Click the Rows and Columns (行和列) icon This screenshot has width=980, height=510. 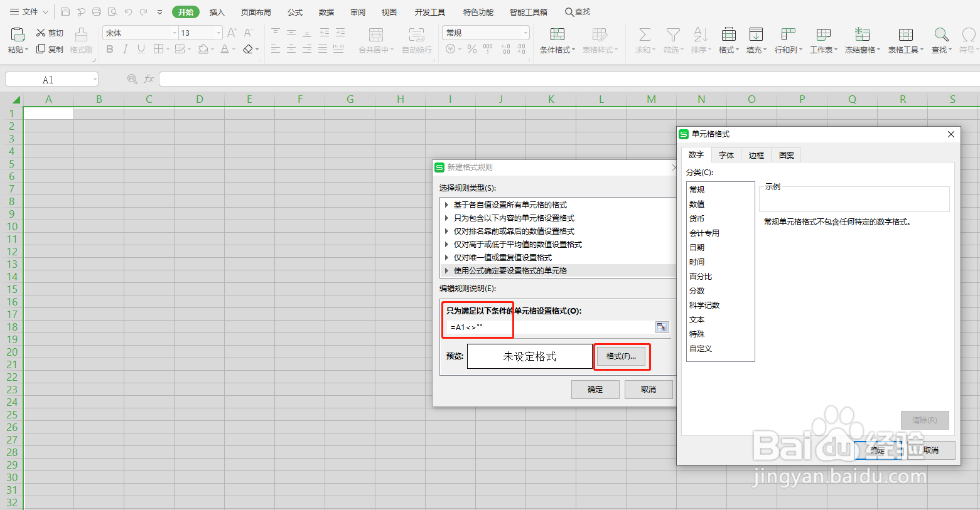[789, 35]
